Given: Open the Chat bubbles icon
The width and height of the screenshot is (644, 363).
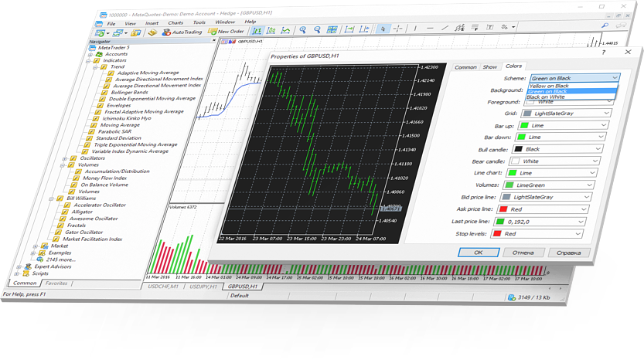Looking at the screenshot, I should tap(621, 25).
